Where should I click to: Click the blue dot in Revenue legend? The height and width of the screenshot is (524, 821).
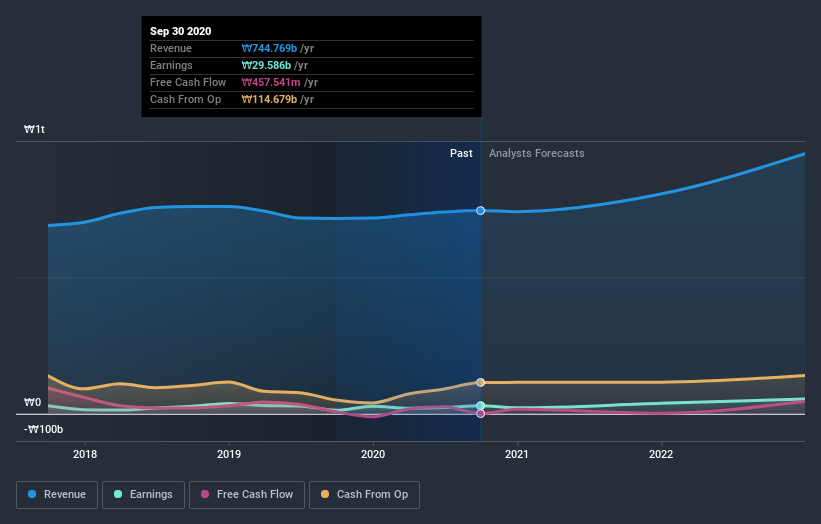pyautogui.click(x=32, y=494)
